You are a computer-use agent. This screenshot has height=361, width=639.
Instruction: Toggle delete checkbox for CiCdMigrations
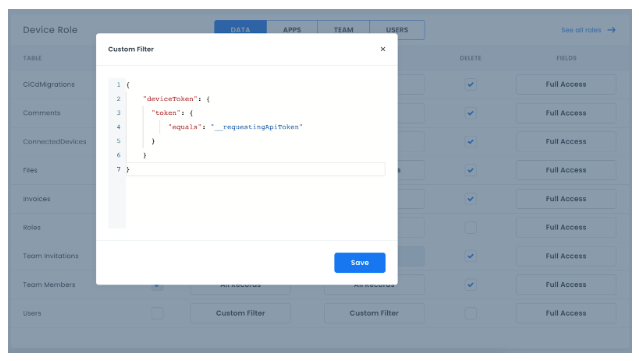[x=471, y=84]
